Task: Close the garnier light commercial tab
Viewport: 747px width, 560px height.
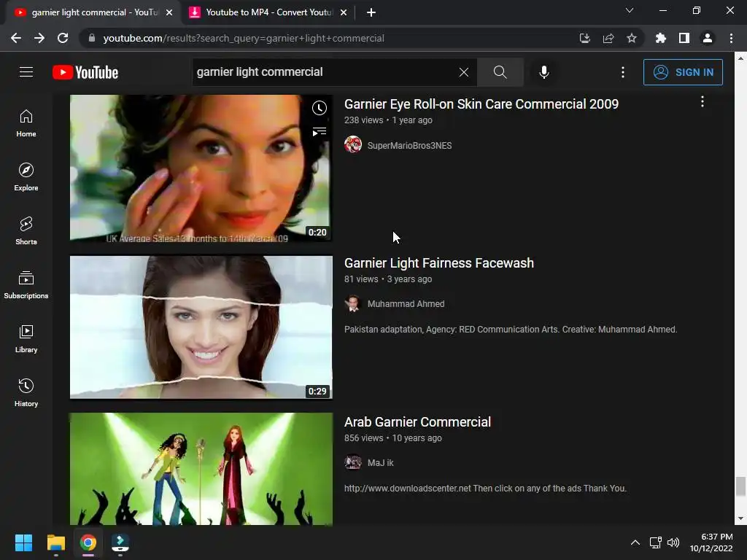Action: click(169, 12)
